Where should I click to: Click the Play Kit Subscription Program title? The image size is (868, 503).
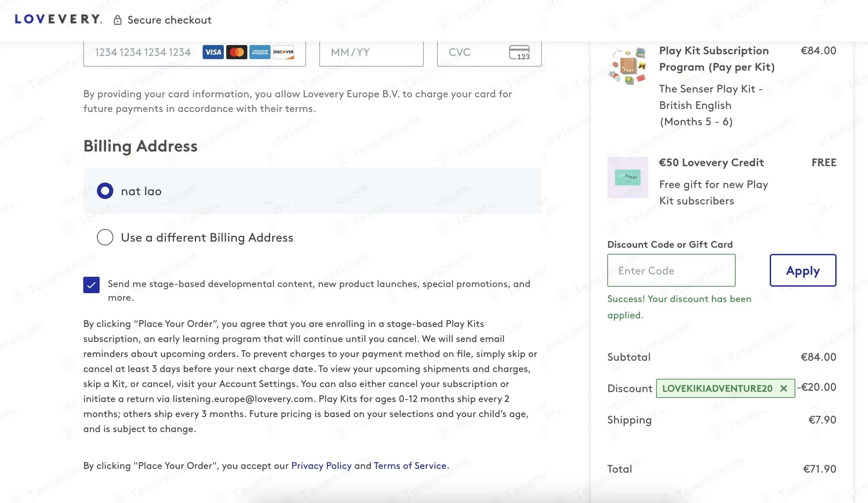(717, 59)
